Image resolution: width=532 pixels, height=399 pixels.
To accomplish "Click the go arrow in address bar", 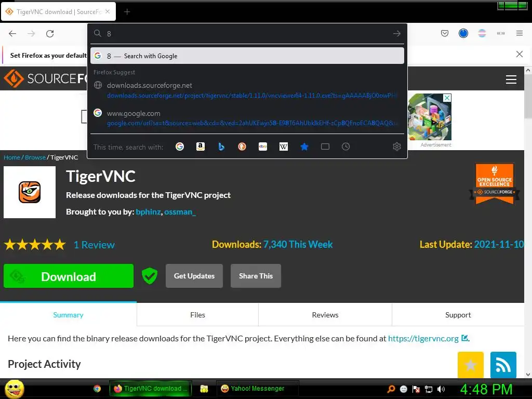I will click(x=396, y=34).
